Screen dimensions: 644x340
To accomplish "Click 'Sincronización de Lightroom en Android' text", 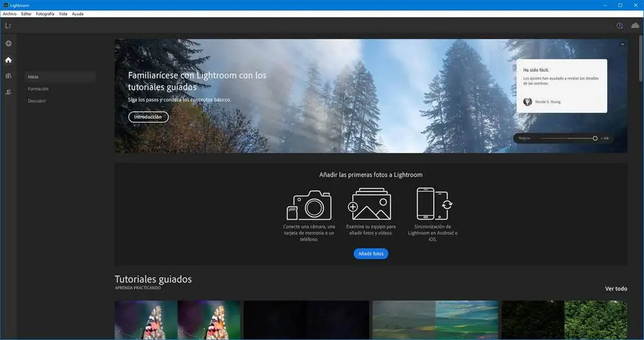I will click(x=433, y=233).
